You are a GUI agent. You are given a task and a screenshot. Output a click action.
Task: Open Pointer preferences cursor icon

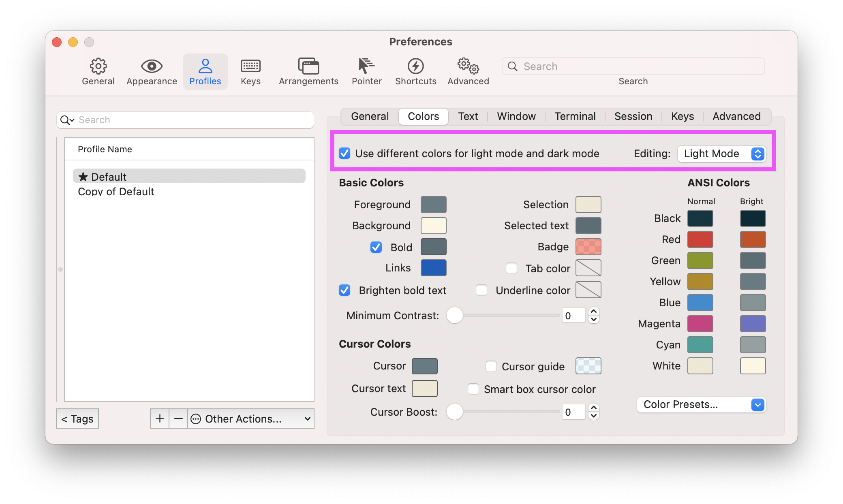(366, 66)
